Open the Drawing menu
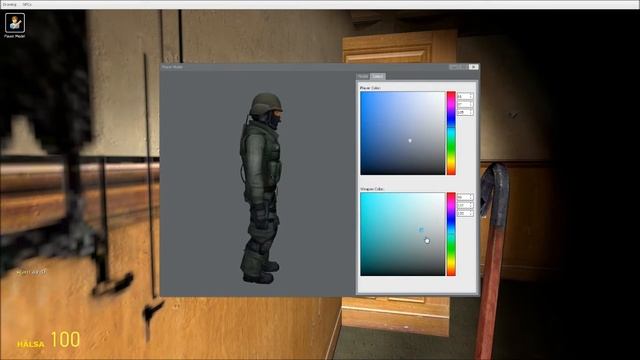 (x=9, y=4)
